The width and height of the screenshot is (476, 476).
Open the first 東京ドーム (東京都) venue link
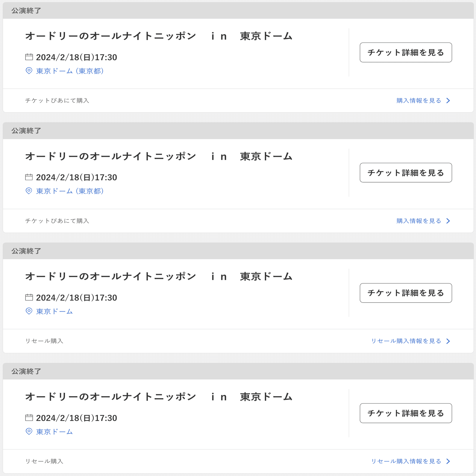pos(69,71)
